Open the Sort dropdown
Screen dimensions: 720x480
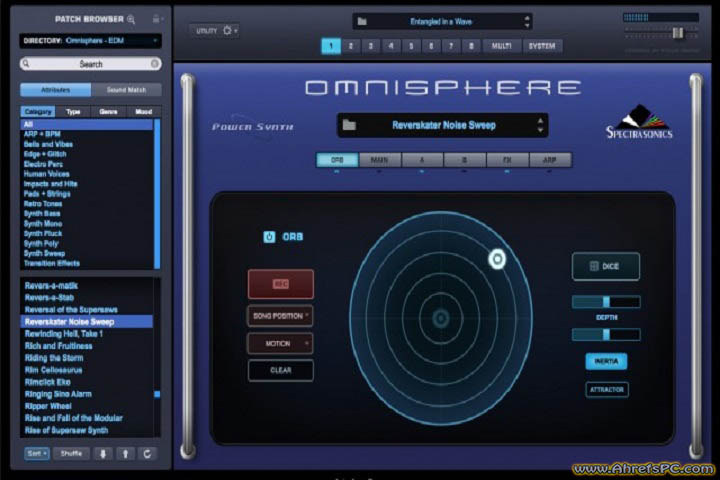tap(36, 454)
